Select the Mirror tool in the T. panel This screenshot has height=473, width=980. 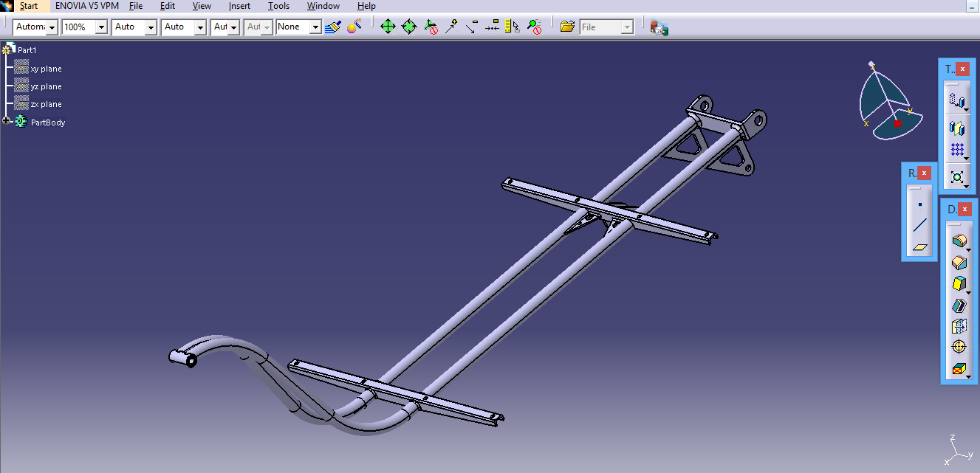pyautogui.click(x=957, y=128)
